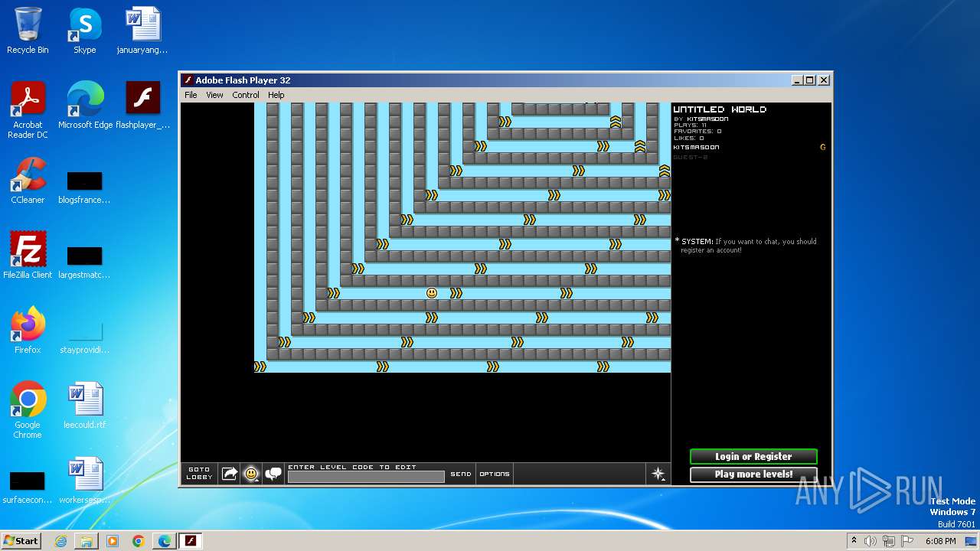Open stayprovidi desktop file

(x=84, y=338)
